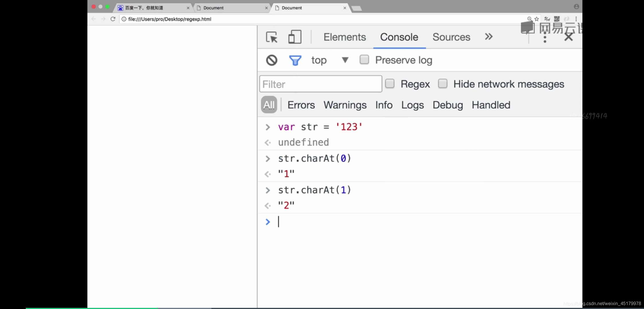Open the Chrome profile avatar icon
The image size is (644, 309).
[x=576, y=7]
